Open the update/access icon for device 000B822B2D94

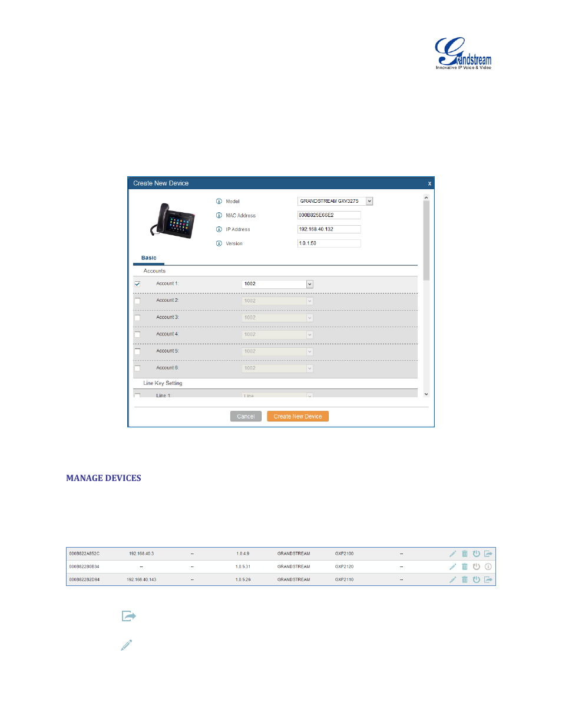[488, 579]
